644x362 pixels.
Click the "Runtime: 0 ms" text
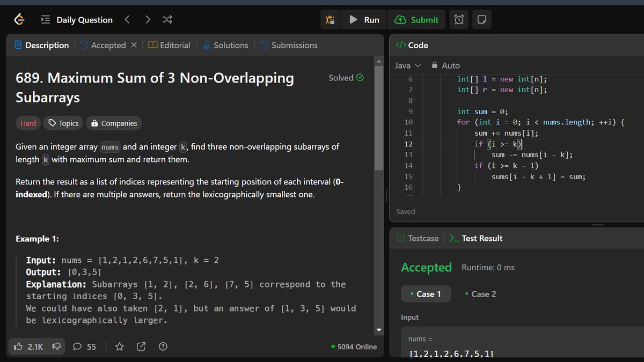(x=488, y=267)
